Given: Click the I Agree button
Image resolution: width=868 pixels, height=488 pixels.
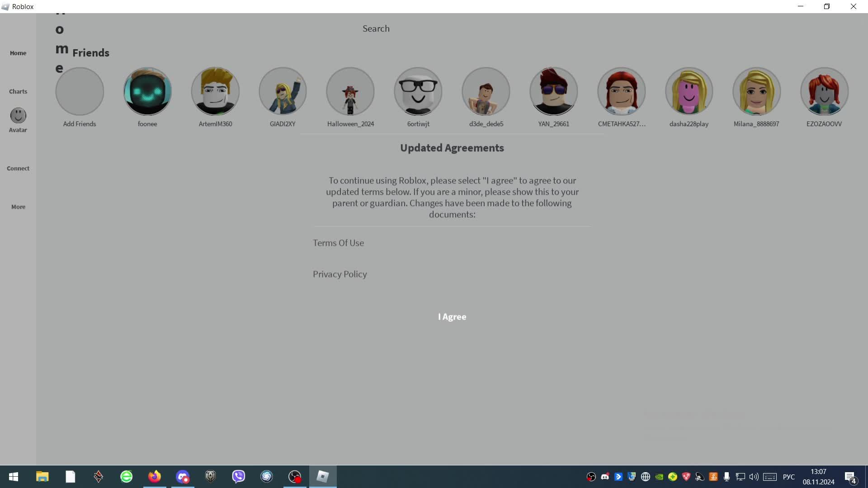Looking at the screenshot, I should (452, 317).
